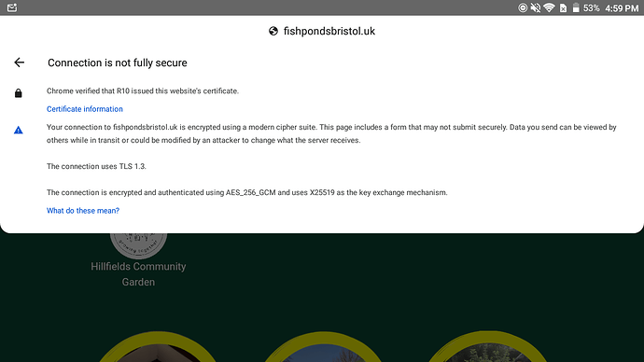
Task: Tap the circular record icon in status bar
Action: pyautogui.click(x=523, y=7)
